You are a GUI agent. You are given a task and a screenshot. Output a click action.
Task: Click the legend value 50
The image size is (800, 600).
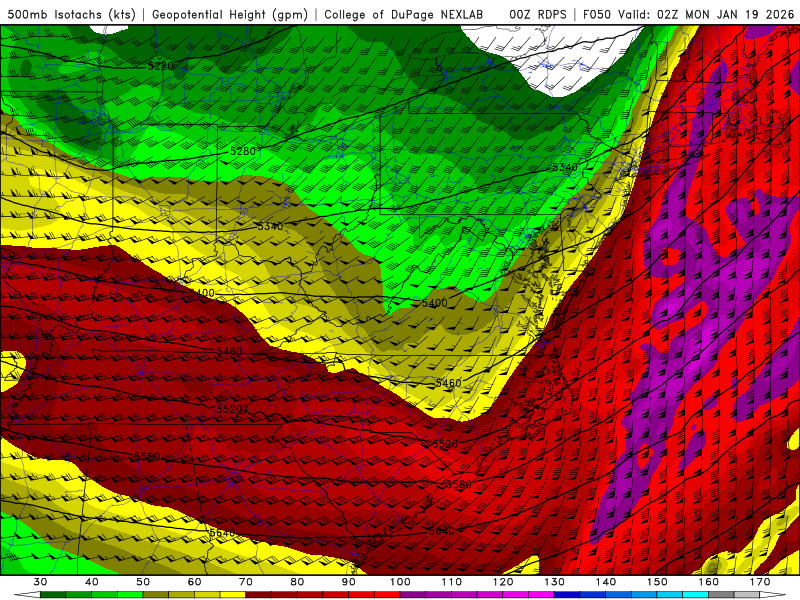tap(143, 582)
